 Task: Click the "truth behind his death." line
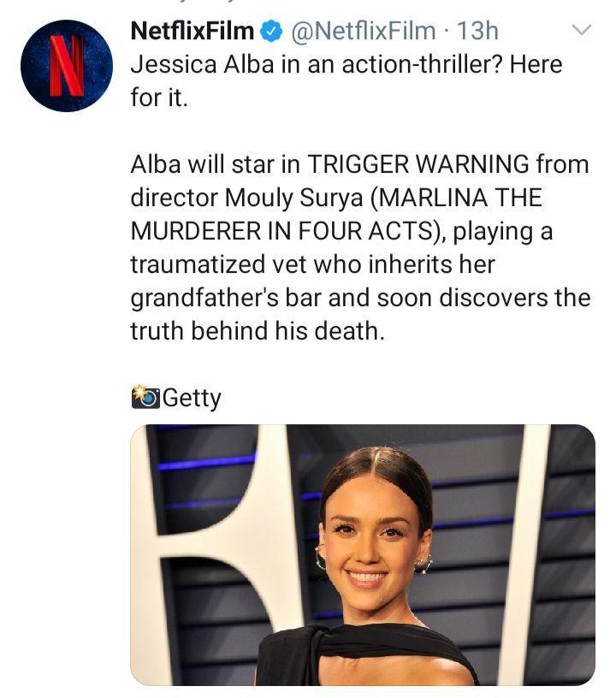coord(258,331)
